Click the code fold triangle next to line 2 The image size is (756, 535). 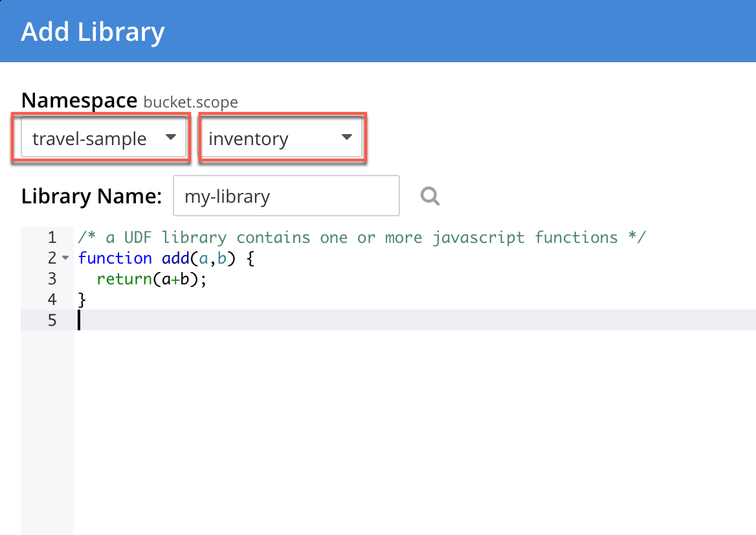pyautogui.click(x=64, y=258)
